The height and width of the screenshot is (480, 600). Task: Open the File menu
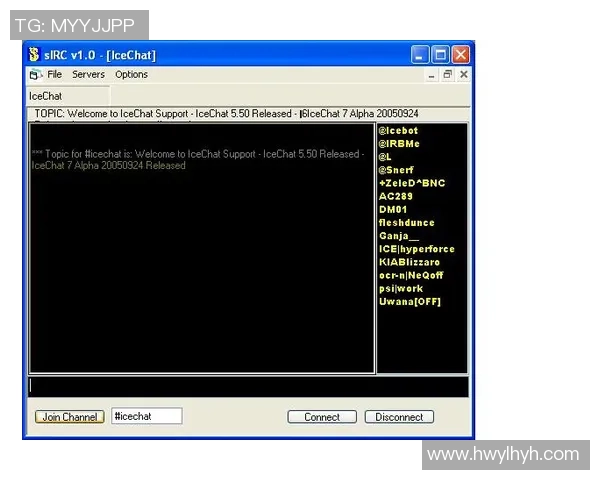(54, 75)
